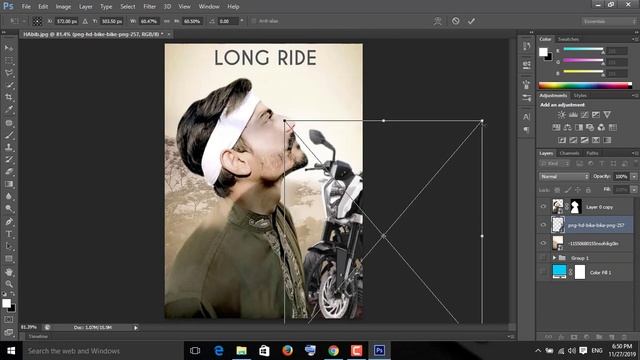This screenshot has width=640, height=360.
Task: Add a Brightness/Contrast adjustment
Action: [562, 115]
